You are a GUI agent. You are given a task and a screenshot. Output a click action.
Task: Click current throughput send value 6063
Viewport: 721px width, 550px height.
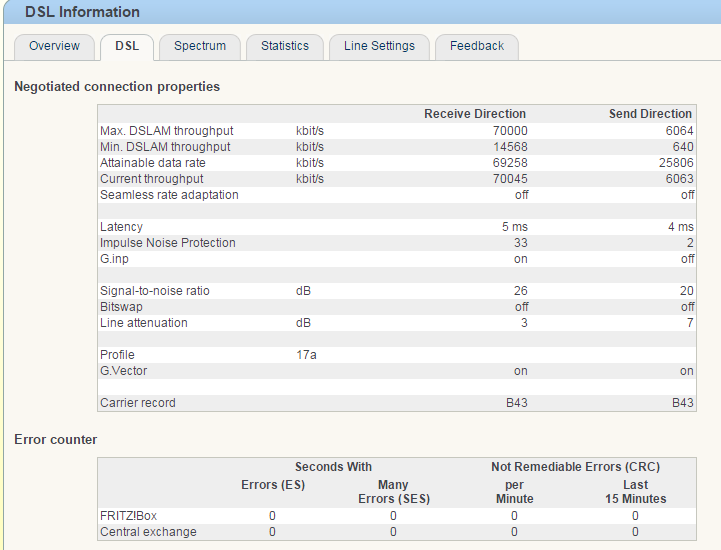tap(677, 179)
